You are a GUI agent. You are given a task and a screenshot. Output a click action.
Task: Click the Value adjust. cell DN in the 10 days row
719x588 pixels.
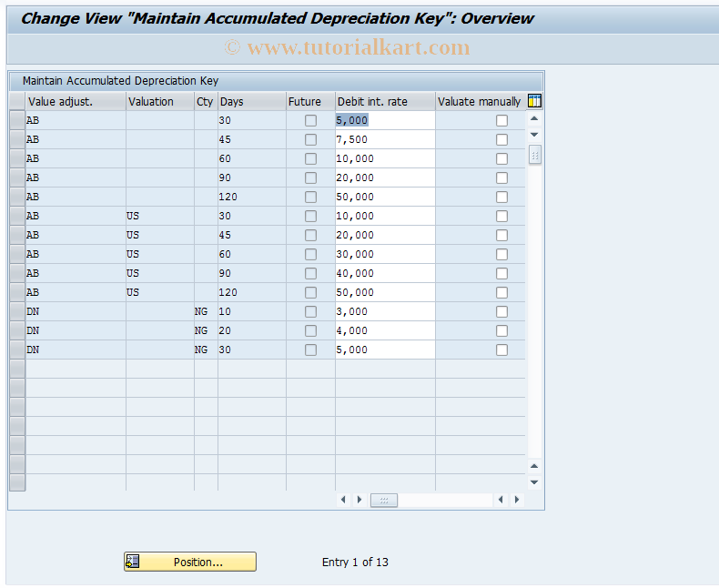tap(76, 312)
